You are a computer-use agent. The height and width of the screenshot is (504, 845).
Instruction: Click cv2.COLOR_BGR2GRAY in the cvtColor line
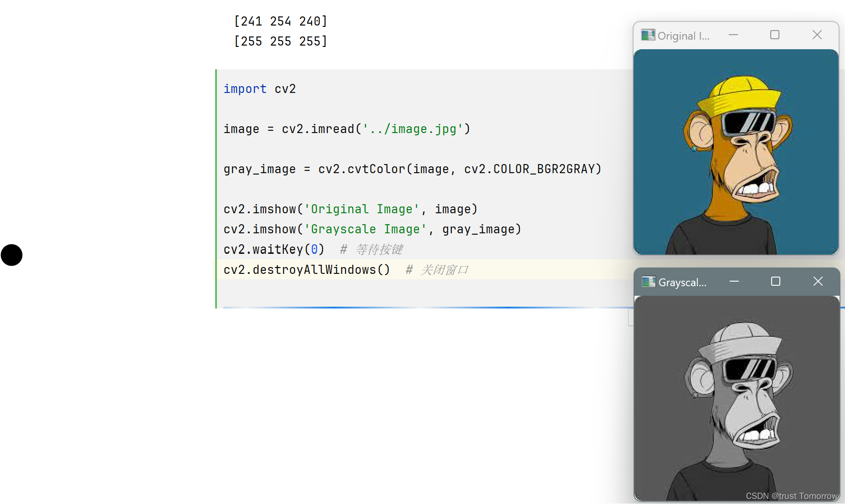530,169
